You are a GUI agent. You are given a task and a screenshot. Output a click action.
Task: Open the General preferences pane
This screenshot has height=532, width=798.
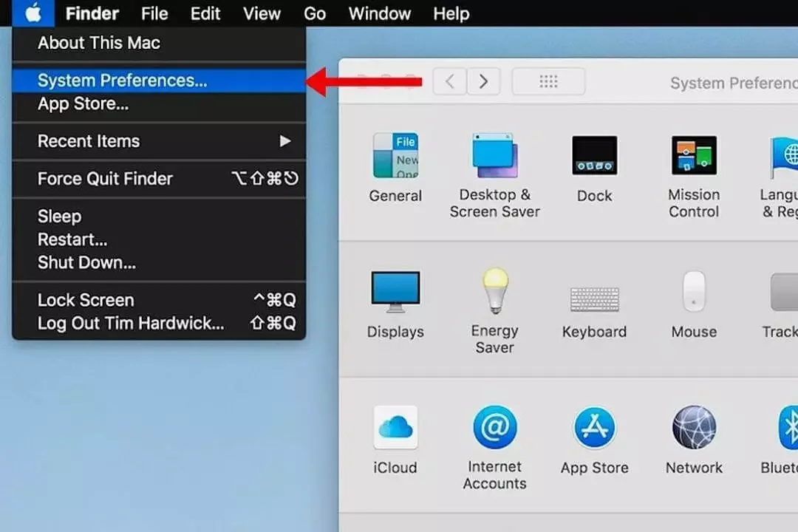pos(395,157)
